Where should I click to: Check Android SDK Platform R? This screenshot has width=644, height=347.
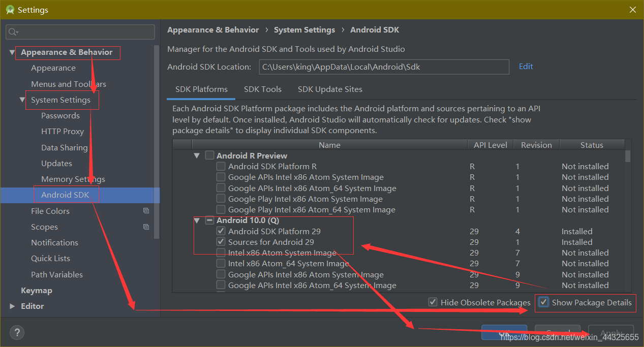coord(221,166)
